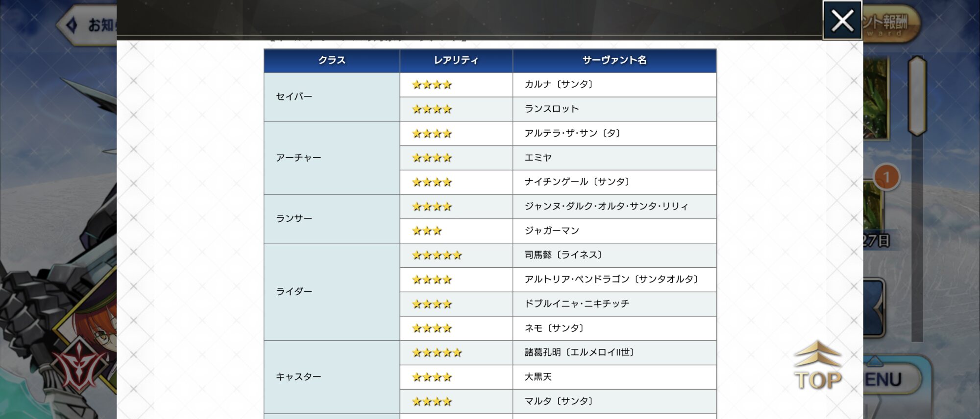Select the サーヴァント名 column header
Viewport: 980px width, 419px height.
click(x=614, y=60)
